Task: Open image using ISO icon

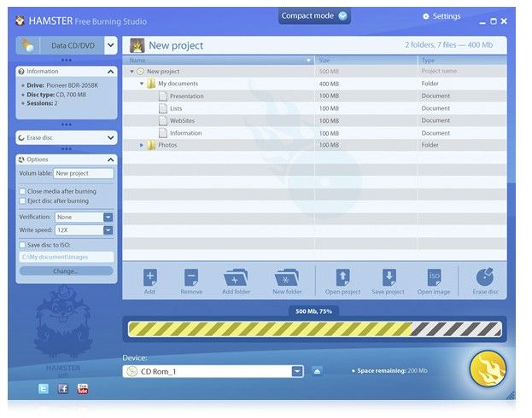Action: tap(434, 278)
